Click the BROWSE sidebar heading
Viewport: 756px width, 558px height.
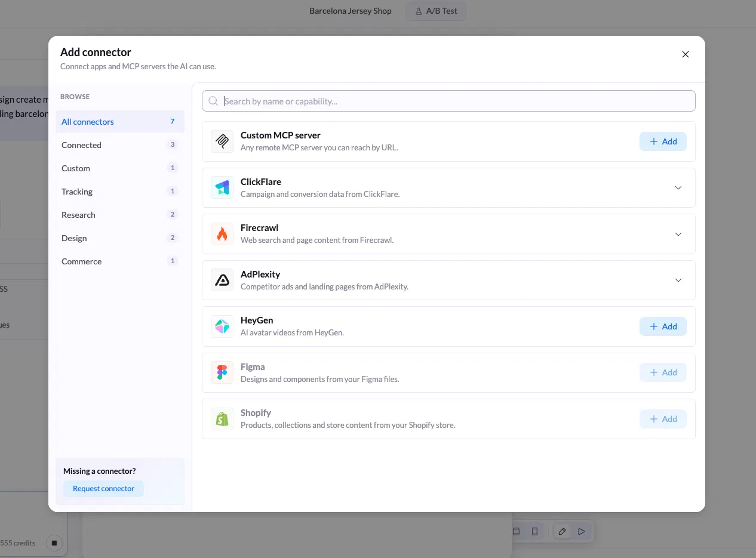(75, 97)
